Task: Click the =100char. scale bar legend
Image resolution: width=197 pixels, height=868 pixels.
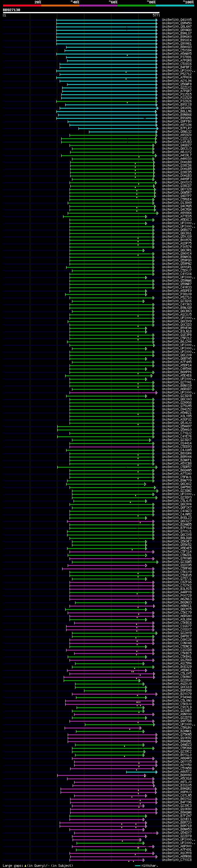Action: click(x=147, y=865)
